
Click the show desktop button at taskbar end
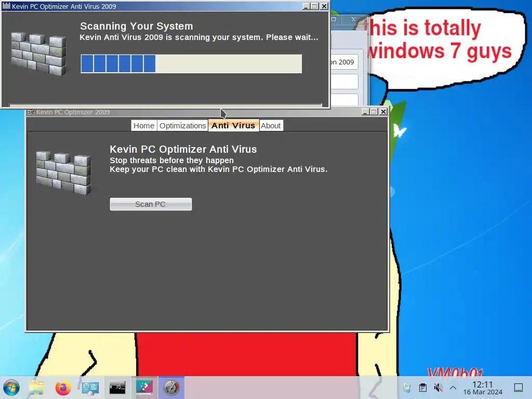click(x=518, y=388)
